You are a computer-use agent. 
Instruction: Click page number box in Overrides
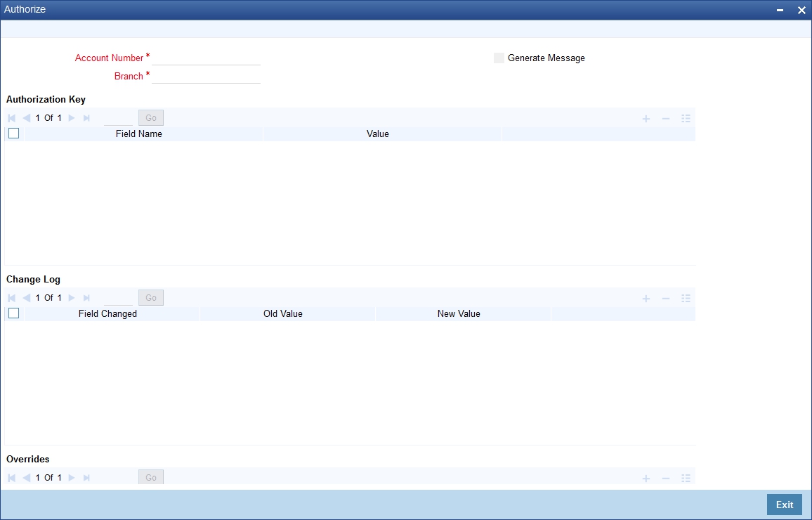[x=118, y=478]
